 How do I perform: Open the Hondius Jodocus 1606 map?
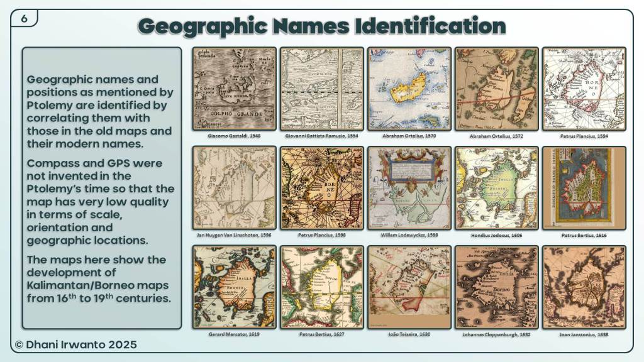pyautogui.click(x=496, y=188)
